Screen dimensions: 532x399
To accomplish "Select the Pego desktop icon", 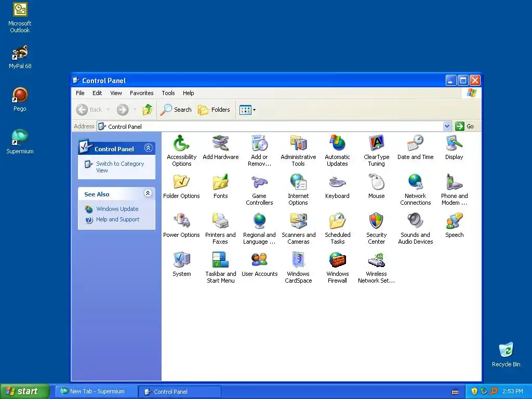I will tap(20, 99).
